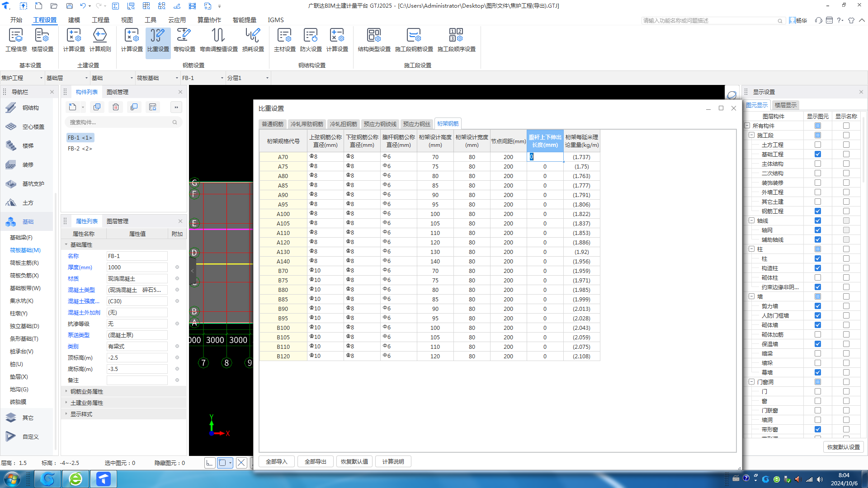Click 全部导出 button
This screenshot has height=488, width=868.
coord(316,461)
